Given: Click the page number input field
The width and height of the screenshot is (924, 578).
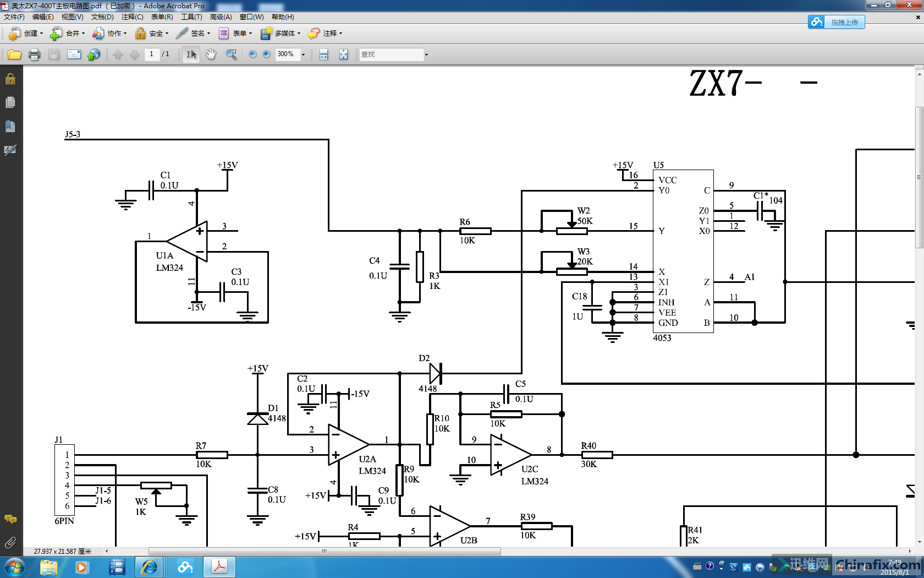Looking at the screenshot, I should pos(152,54).
